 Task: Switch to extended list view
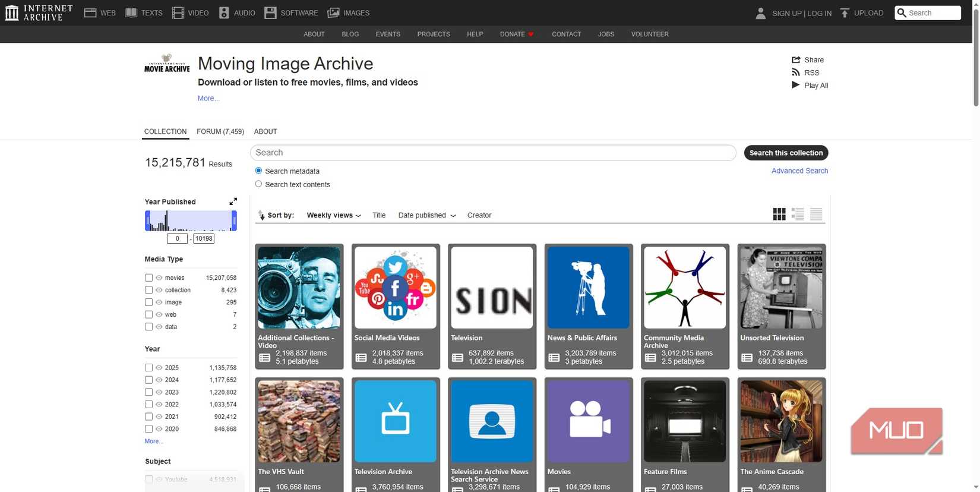pyautogui.click(x=798, y=214)
